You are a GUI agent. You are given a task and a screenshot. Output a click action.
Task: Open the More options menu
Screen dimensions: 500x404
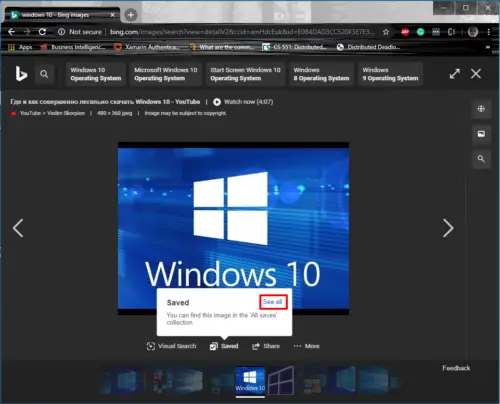tap(306, 346)
